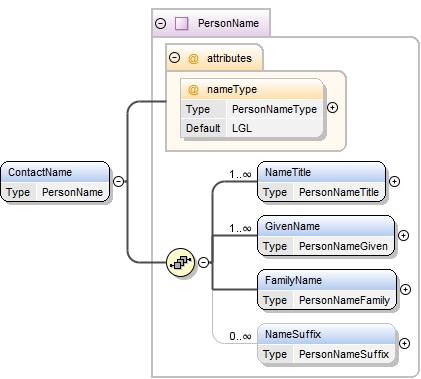Viewport: 421px width, 379px height.
Task: Select the nameType attribute name
Action: (232, 89)
